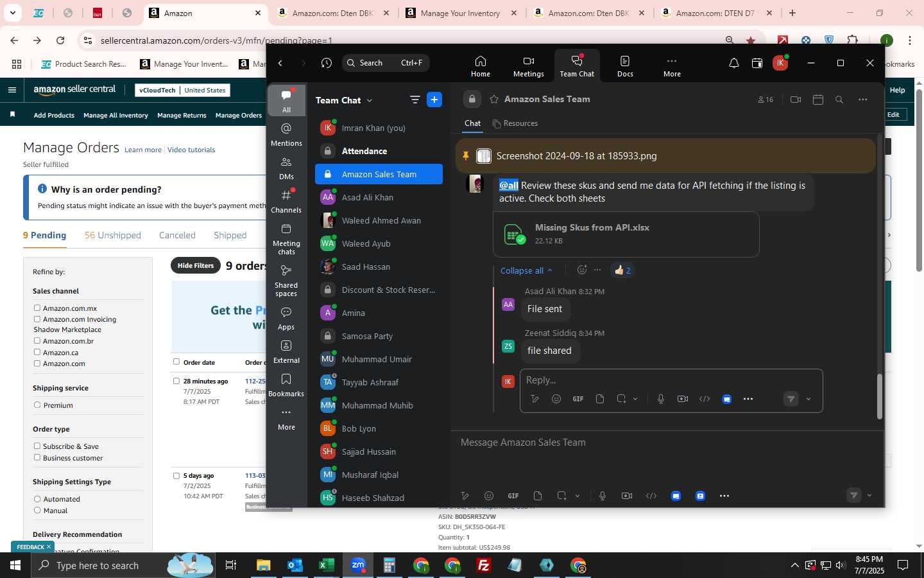
Task: Add emoji reaction to thread message
Action: click(x=582, y=270)
